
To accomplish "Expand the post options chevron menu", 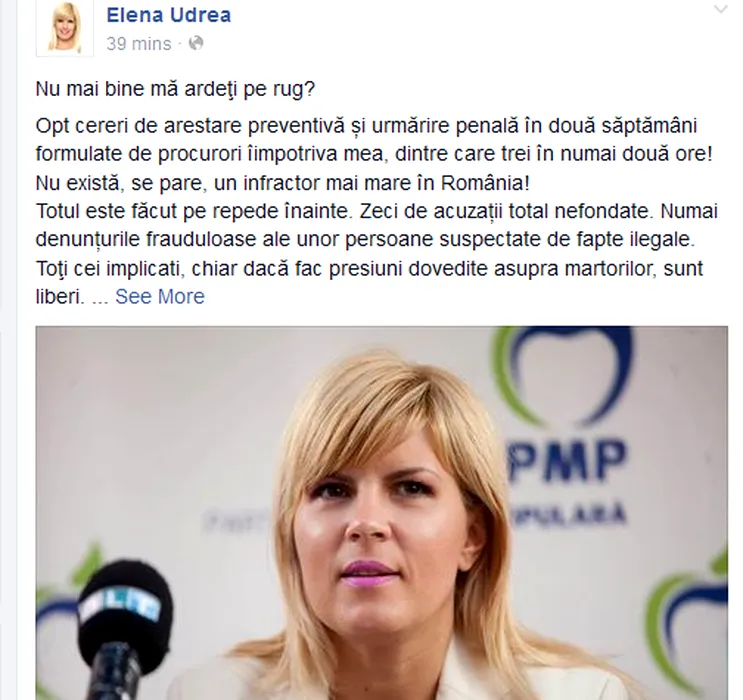I will tap(720, 9).
